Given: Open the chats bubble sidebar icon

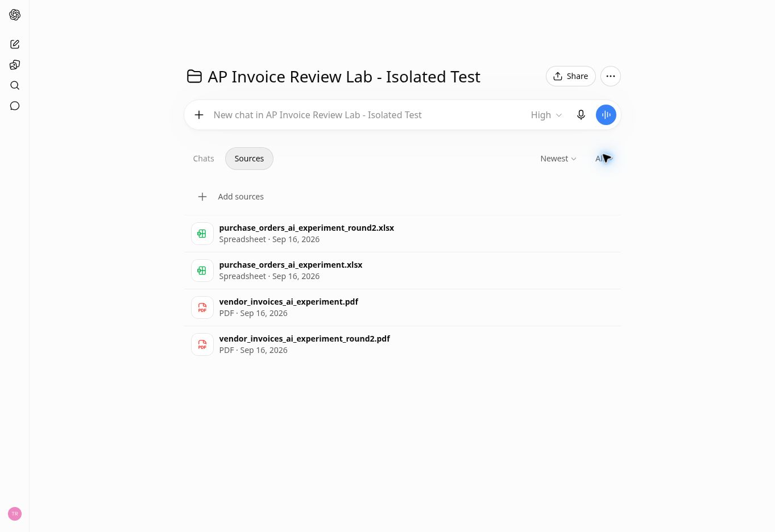Looking at the screenshot, I should coord(15,106).
